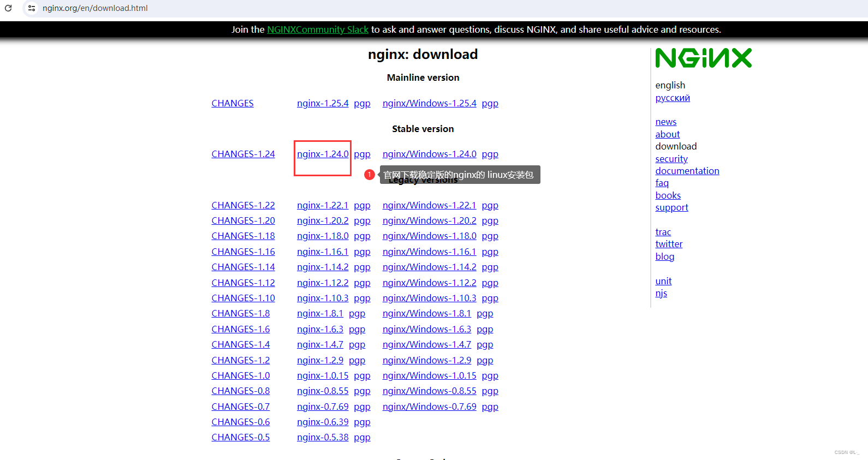
Task: Reload the page with the refresh icon
Action: pos(8,8)
